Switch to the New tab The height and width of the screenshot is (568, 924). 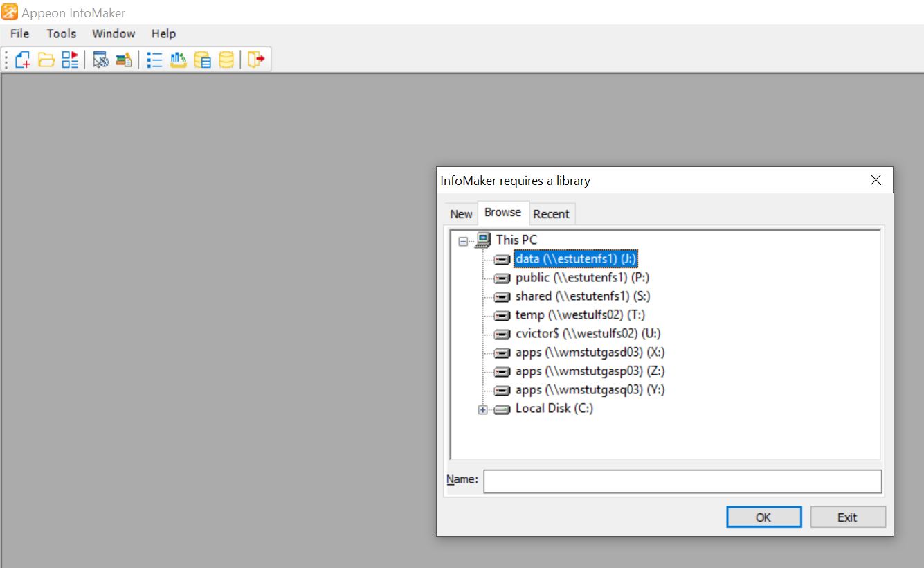[461, 214]
